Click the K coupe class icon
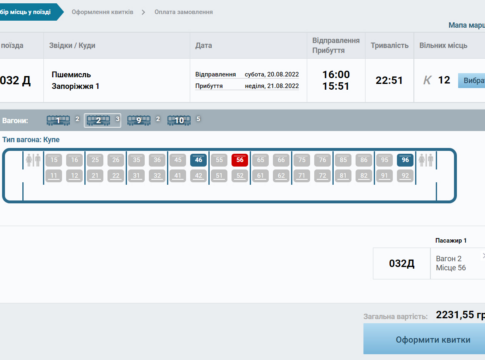485x360 pixels. point(427,80)
